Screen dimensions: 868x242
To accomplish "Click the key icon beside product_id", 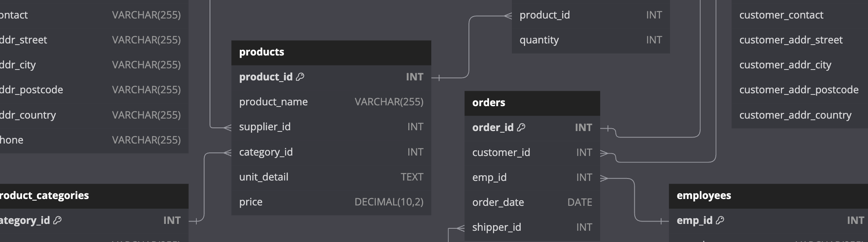I will click(300, 77).
